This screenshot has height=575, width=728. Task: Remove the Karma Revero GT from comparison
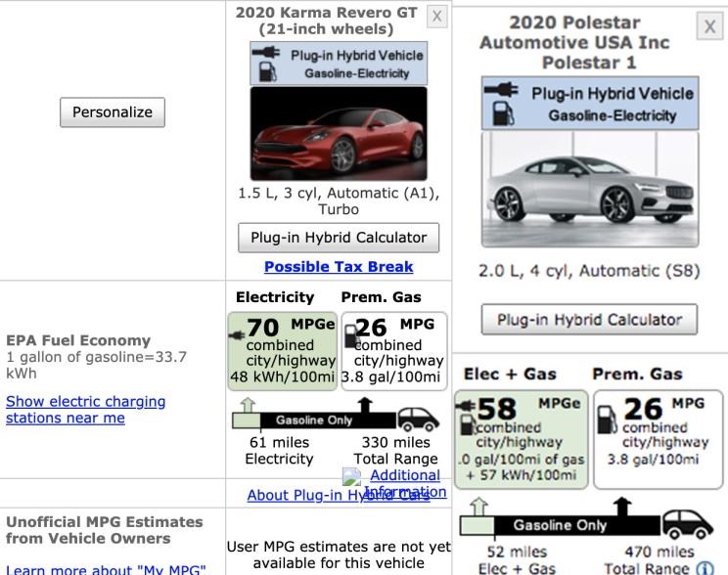(x=436, y=17)
